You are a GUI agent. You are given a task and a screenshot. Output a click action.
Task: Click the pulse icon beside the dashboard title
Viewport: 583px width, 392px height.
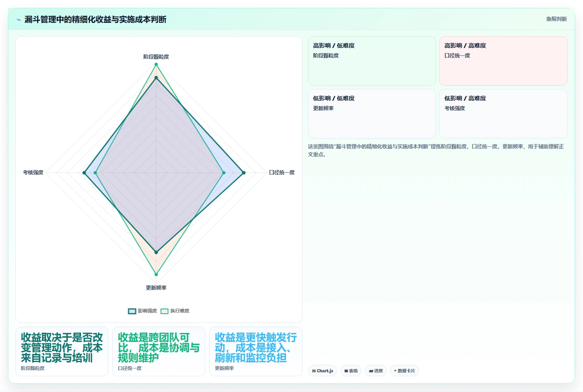tap(19, 20)
